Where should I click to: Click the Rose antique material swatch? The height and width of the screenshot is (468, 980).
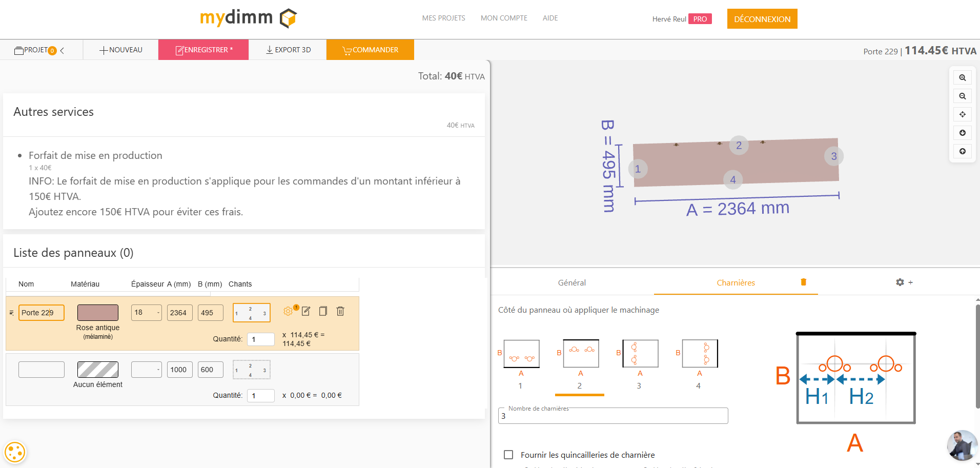[x=98, y=313]
